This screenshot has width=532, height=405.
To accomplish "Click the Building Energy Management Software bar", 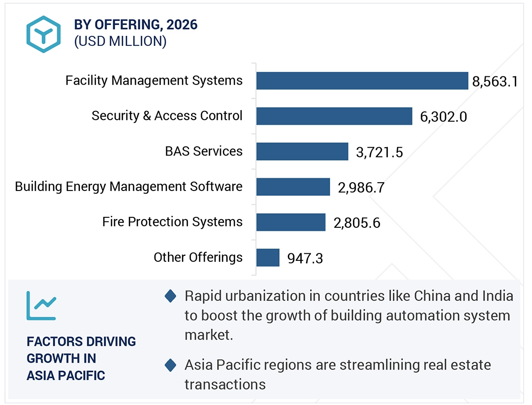I will point(293,187).
